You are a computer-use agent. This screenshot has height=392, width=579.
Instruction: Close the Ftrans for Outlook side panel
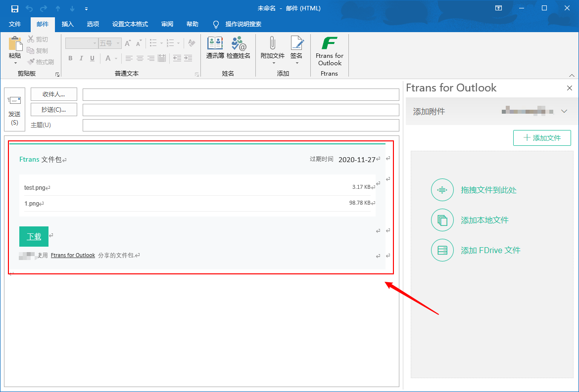(x=570, y=88)
